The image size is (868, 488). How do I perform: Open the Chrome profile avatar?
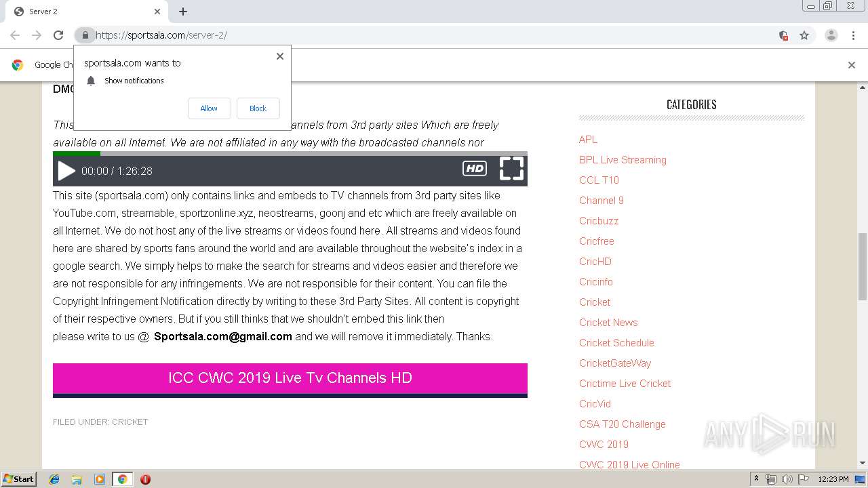click(x=831, y=35)
